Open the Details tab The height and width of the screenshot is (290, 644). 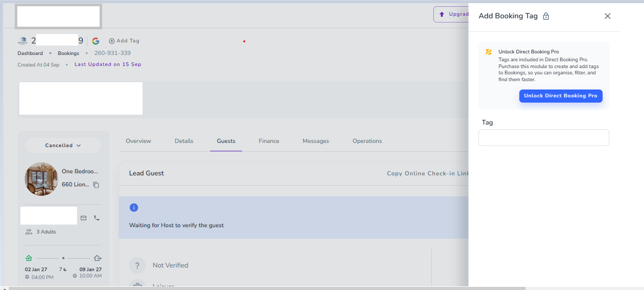[x=184, y=141]
